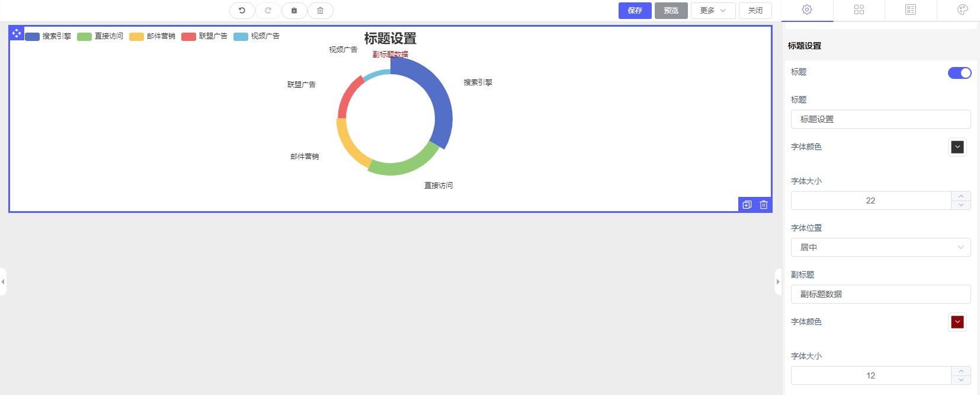
Task: Click the undo icon in toolbar
Action: pos(242,11)
